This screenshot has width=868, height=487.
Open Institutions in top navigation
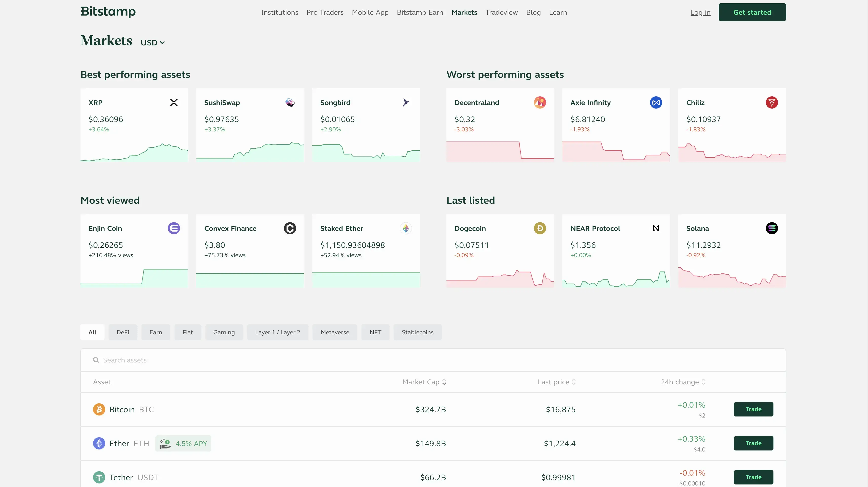[280, 12]
